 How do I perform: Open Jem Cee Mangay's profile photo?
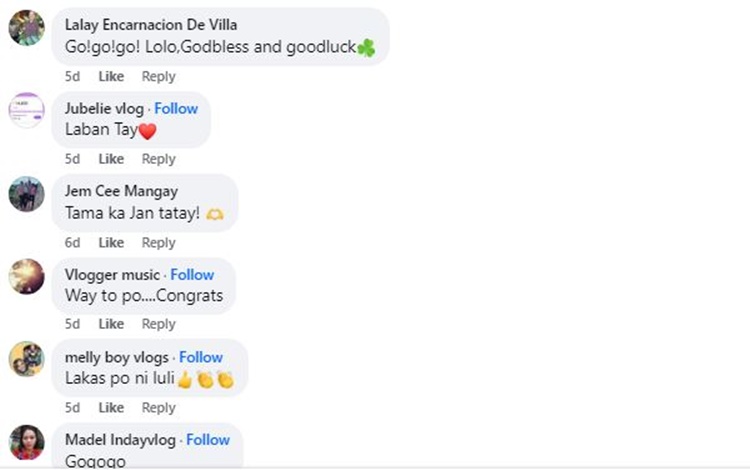tap(26, 193)
